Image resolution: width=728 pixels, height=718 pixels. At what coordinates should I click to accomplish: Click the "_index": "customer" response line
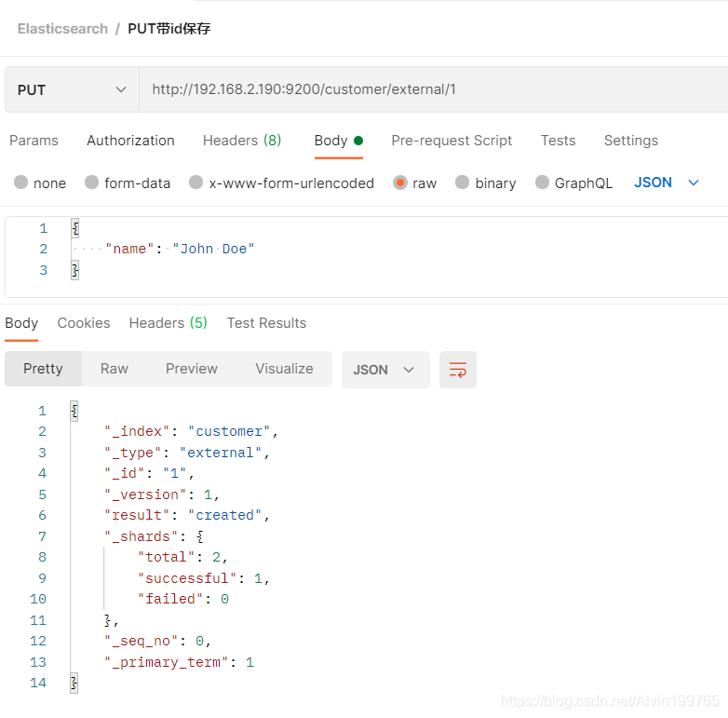[x=191, y=431]
